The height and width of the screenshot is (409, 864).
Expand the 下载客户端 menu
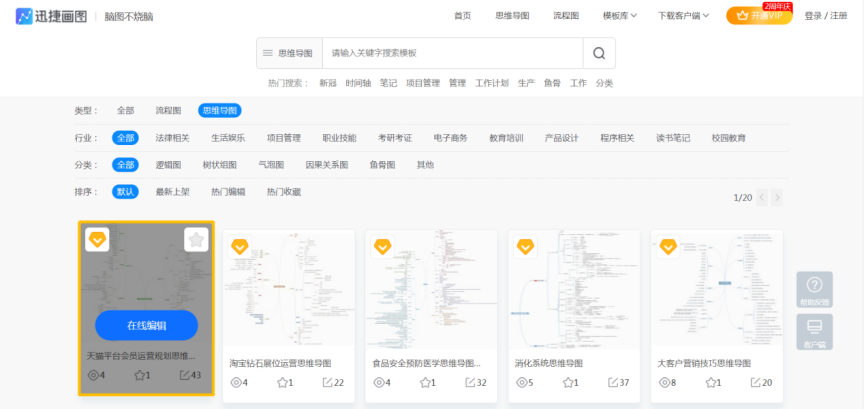pos(684,15)
